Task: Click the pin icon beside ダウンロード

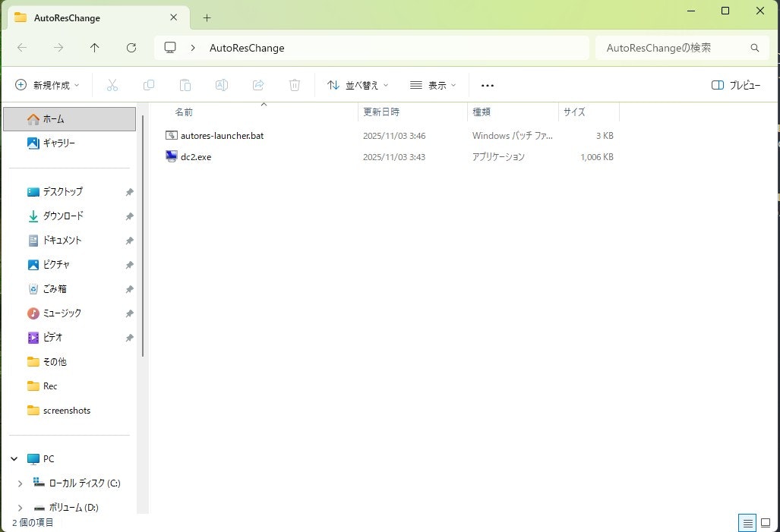Action: click(129, 216)
